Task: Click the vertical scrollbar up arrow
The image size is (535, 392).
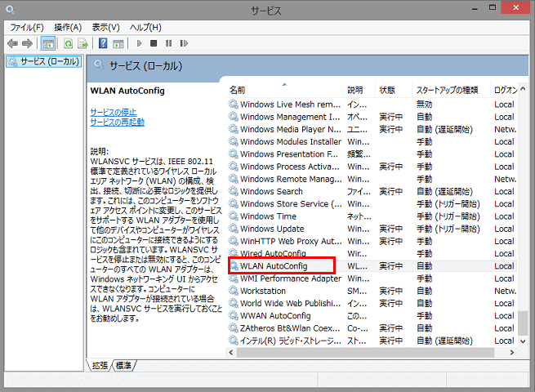Action: [x=523, y=89]
